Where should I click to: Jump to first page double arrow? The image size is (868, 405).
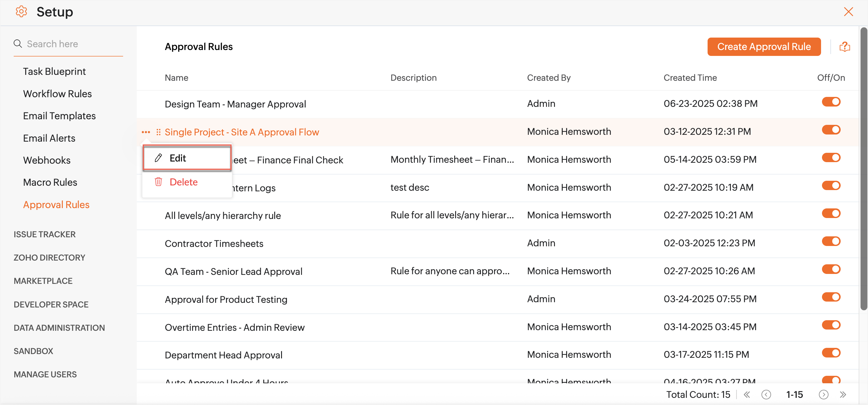coord(747,394)
